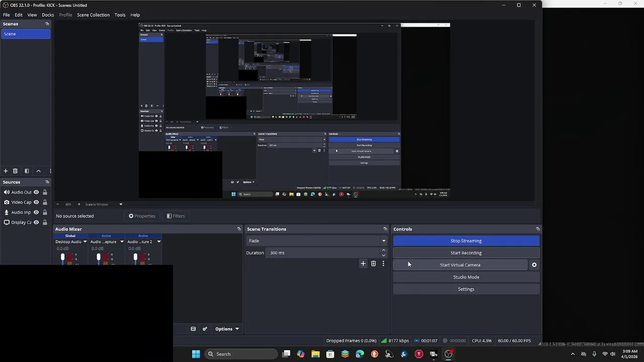Click the Duration 300 ms field

click(323, 253)
